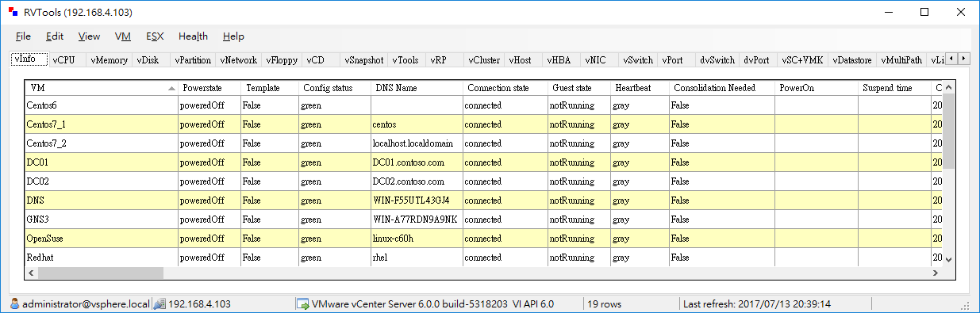980x313 pixels.
Task: Select the DC01 row in VM list
Action: [x=483, y=162]
